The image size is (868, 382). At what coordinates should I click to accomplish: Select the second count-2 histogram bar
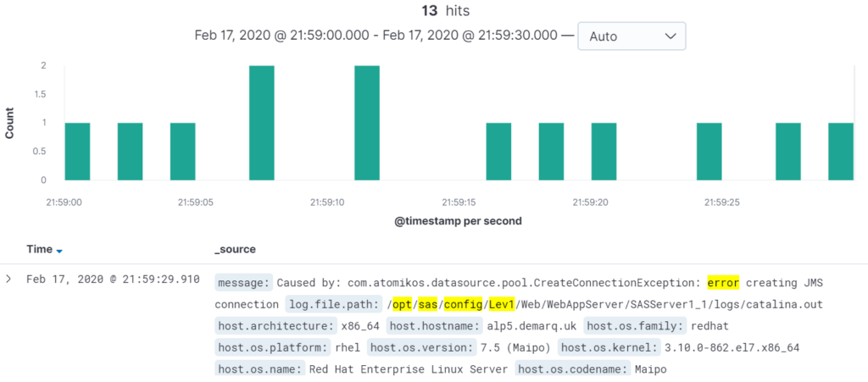[367, 123]
